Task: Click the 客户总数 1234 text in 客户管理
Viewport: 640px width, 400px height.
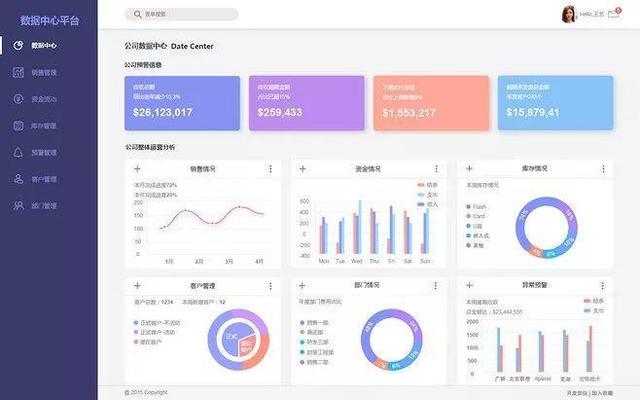Action: [154, 302]
